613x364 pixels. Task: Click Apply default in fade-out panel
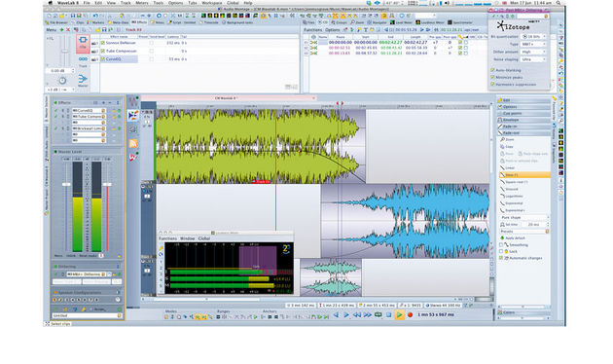[513, 237]
